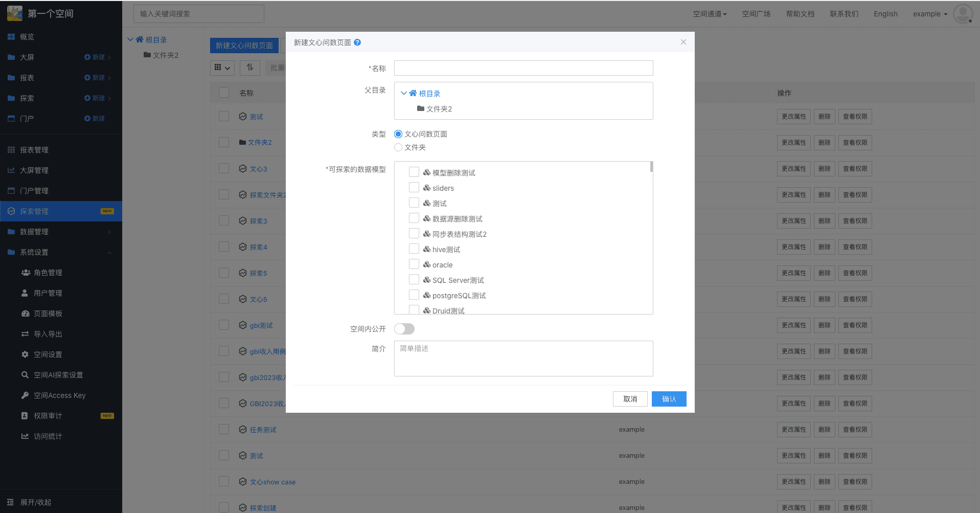Open the 空间通道 dropdown
Screen dimensions: 980x513
710,14
